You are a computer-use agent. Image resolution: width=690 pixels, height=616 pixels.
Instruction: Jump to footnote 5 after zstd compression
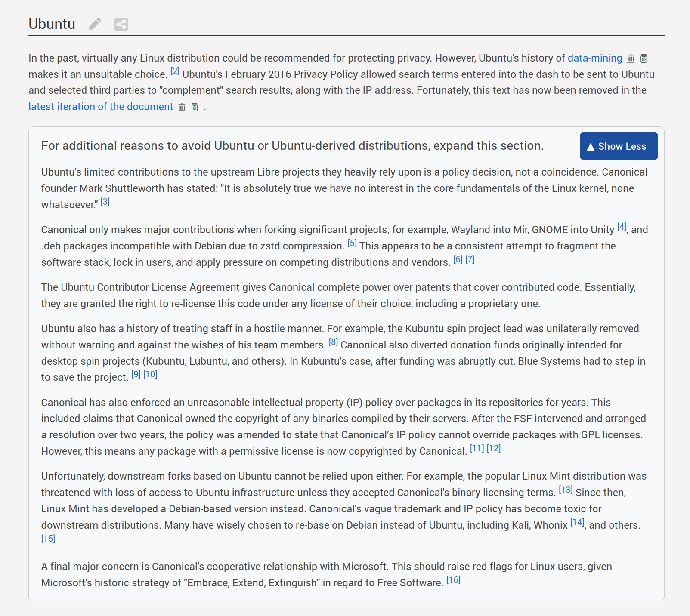(352, 243)
